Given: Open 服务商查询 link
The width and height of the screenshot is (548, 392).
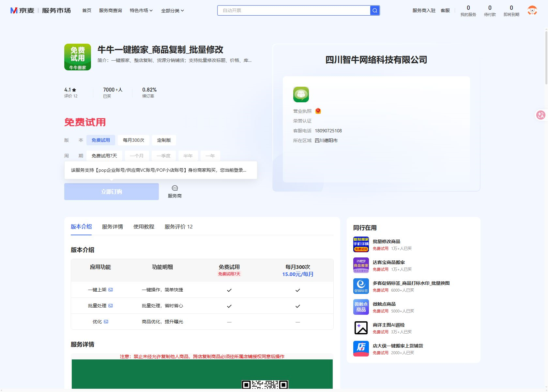Looking at the screenshot, I should 111,10.
